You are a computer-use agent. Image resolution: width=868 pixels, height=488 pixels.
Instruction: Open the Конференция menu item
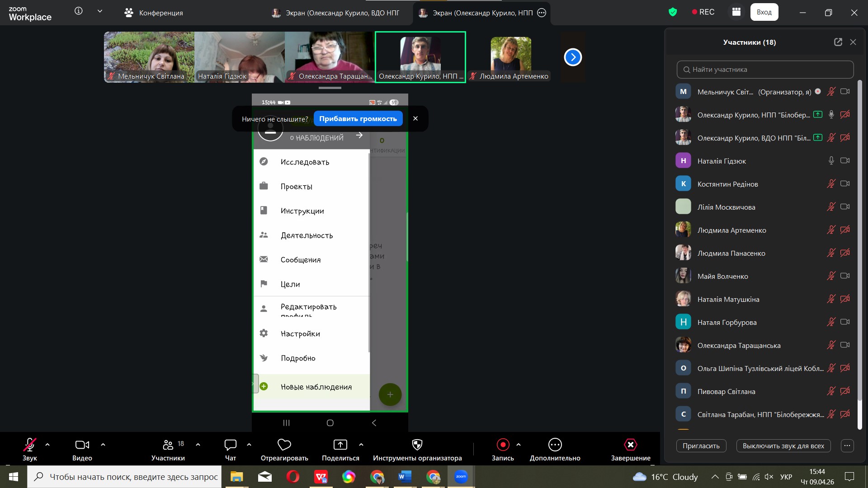coord(154,13)
